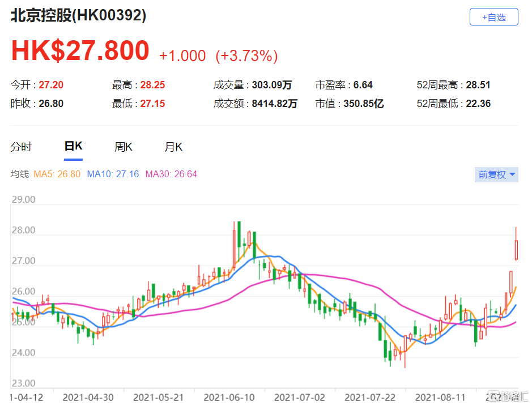Screen dimensions: 532x406
Task: Click the 2021-06-10 date axis label
Action: click(x=229, y=398)
